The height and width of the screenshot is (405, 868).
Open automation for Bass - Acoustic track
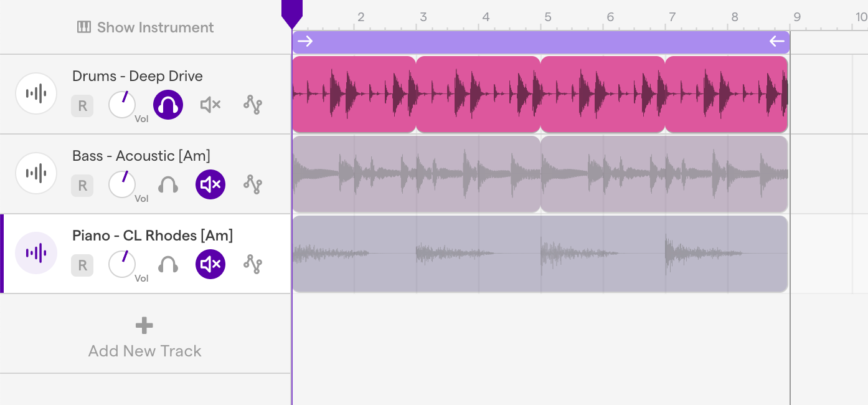pyautogui.click(x=253, y=184)
